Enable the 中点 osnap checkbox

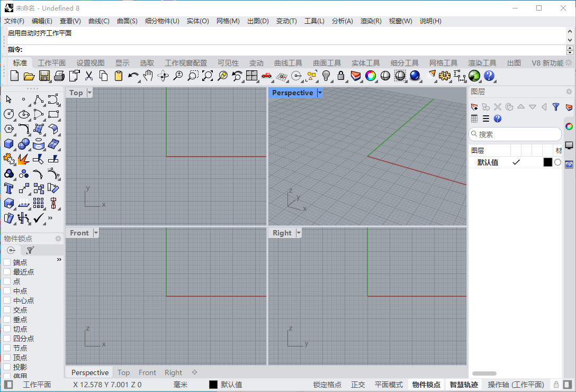point(7,291)
